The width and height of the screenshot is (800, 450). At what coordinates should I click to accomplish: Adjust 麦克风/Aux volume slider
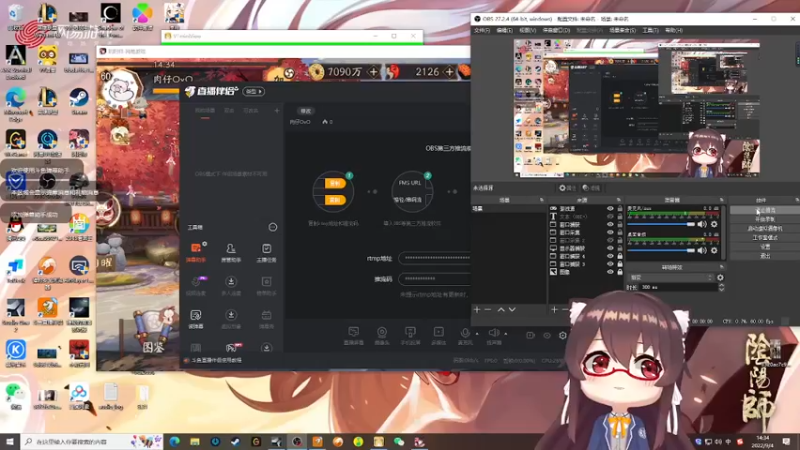click(x=661, y=224)
